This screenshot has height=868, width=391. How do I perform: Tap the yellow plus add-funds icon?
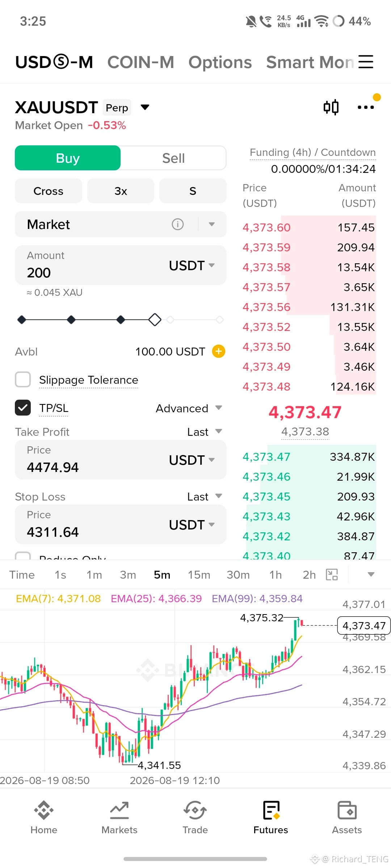point(219,351)
